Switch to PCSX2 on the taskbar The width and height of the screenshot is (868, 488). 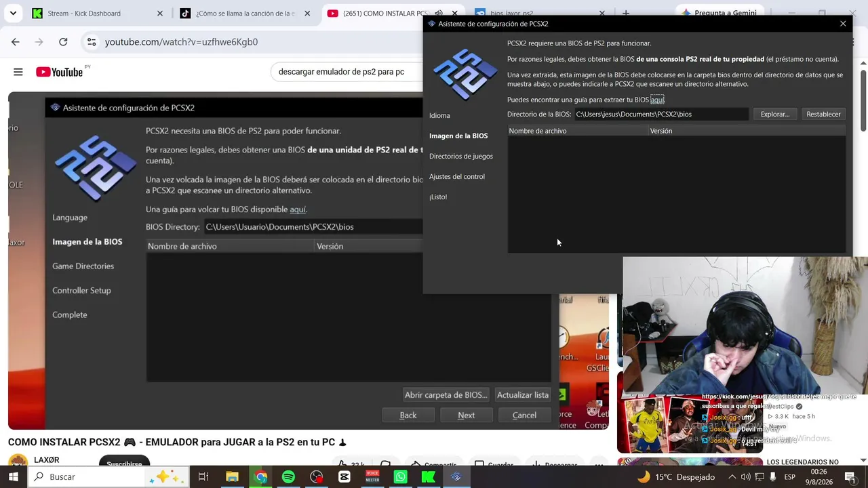tap(456, 476)
